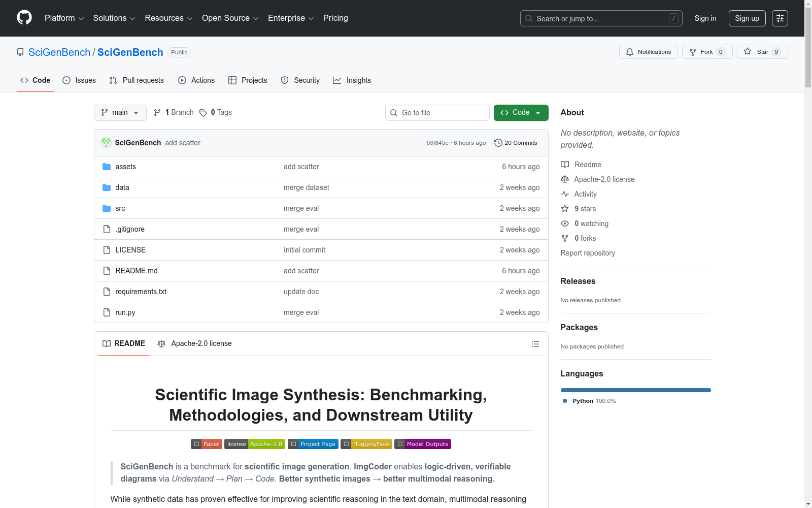812x508 pixels.
Task: Click the .gitignore file icon
Action: pos(107,229)
